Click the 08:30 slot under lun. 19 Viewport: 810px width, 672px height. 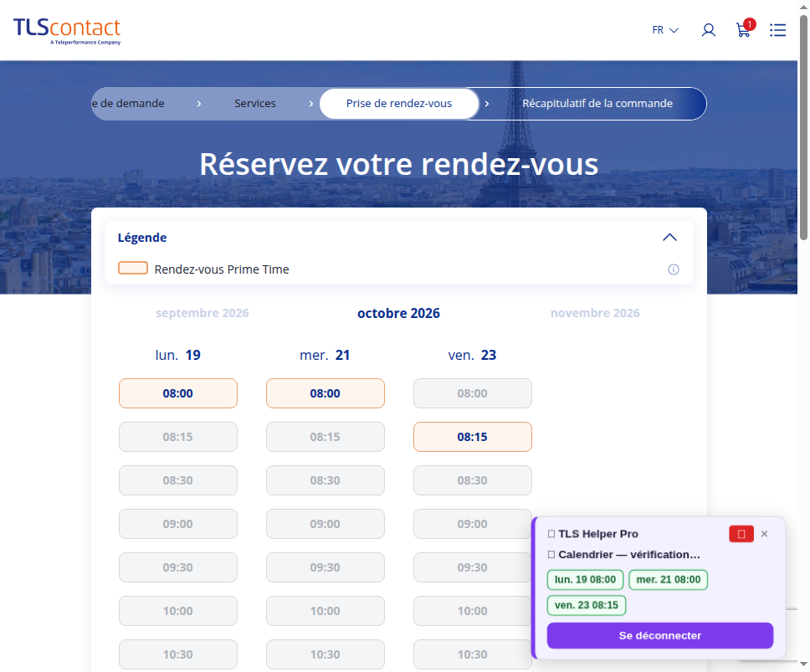(x=178, y=480)
